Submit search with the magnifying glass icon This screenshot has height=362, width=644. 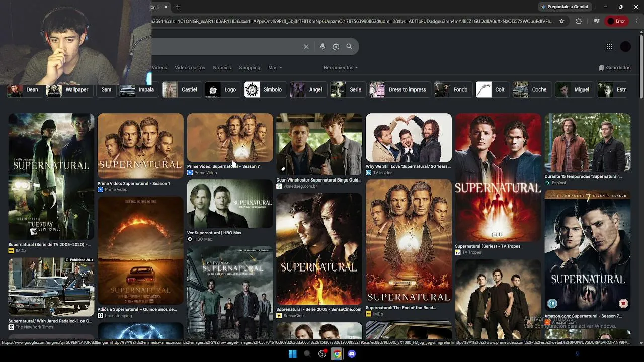click(x=349, y=47)
